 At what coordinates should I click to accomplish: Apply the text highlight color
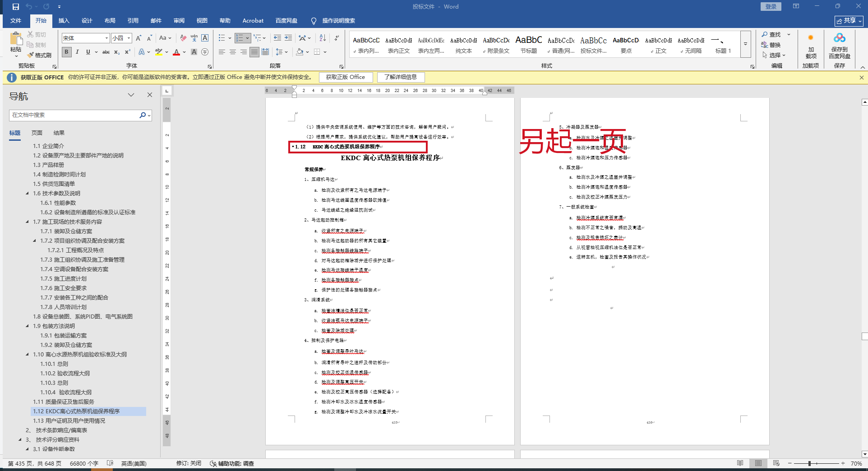tap(159, 52)
